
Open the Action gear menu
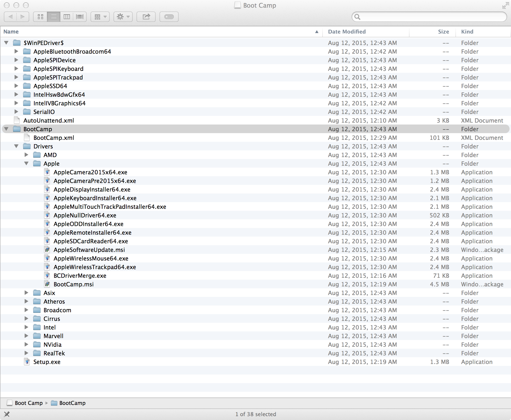[x=123, y=17]
